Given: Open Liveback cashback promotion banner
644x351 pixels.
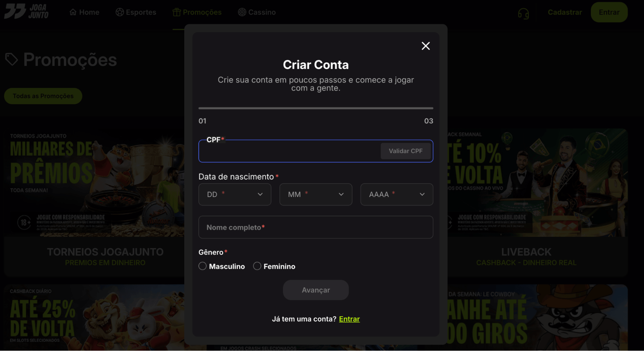Looking at the screenshot, I should 537,183.
